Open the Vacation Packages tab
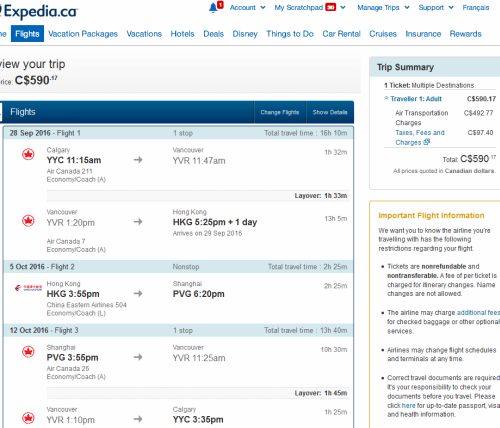500x428 pixels. point(83,34)
